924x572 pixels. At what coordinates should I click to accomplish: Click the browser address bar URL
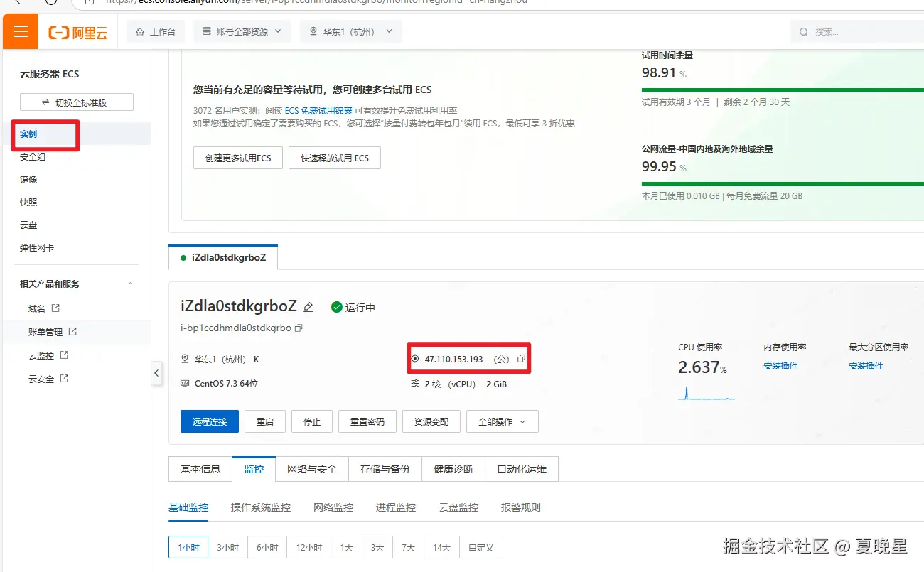[x=317, y=2]
